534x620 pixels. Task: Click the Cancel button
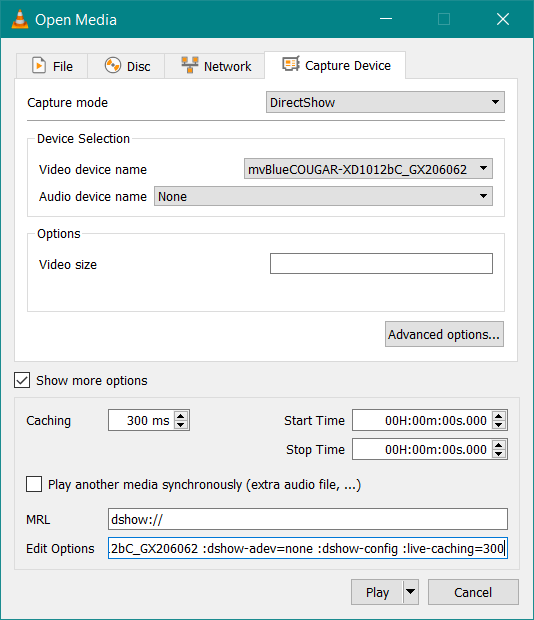(473, 592)
